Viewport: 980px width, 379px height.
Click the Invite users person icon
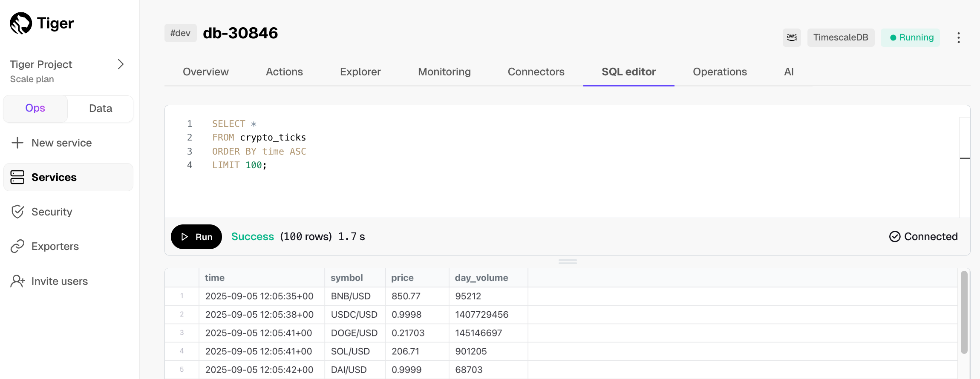click(17, 281)
